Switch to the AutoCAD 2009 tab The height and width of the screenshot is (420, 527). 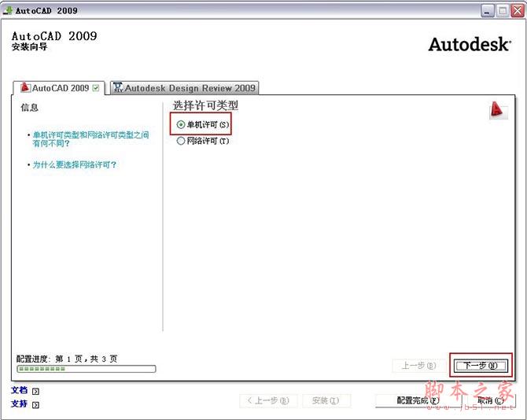59,88
